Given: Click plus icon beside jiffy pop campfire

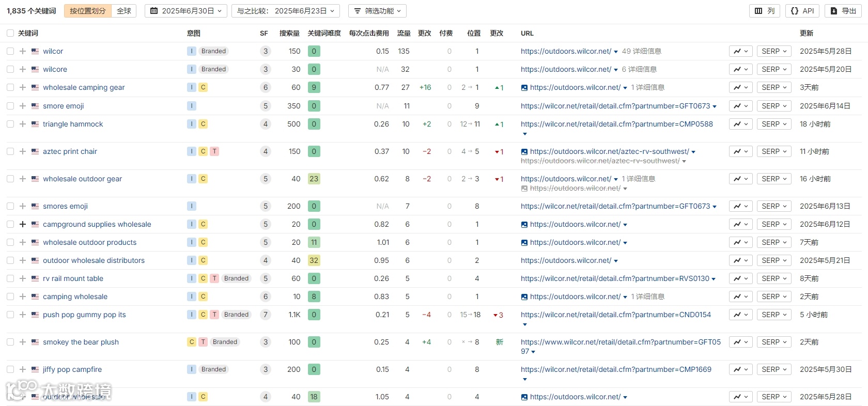Looking at the screenshot, I should [23, 369].
